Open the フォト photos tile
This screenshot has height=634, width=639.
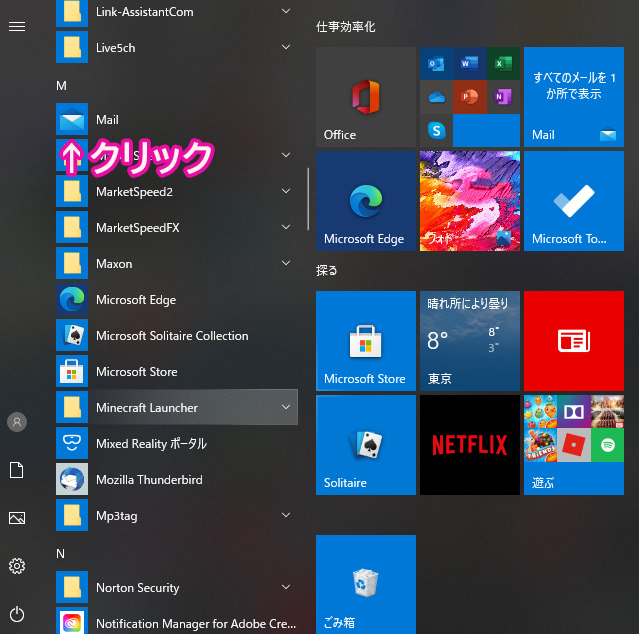(x=470, y=201)
